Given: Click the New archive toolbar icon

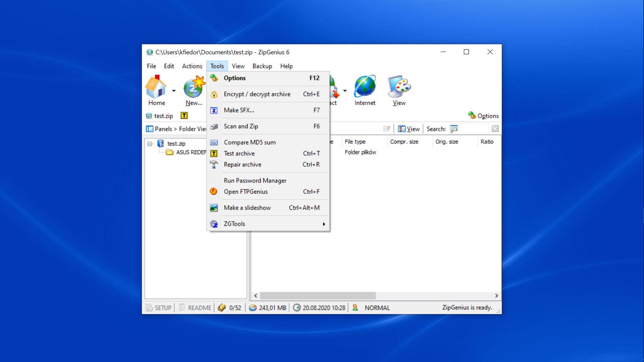Looking at the screenshot, I should [x=194, y=87].
